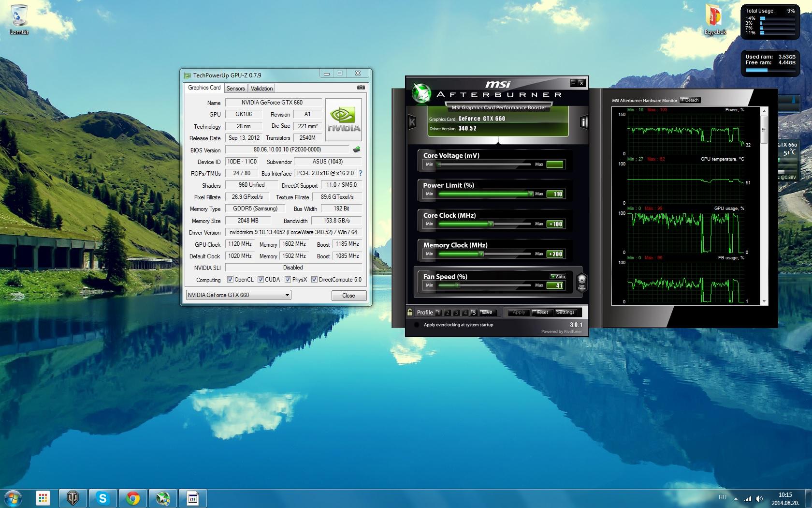Screen dimensions: 812x508
Task: Click the HU language indicator
Action: (x=723, y=497)
